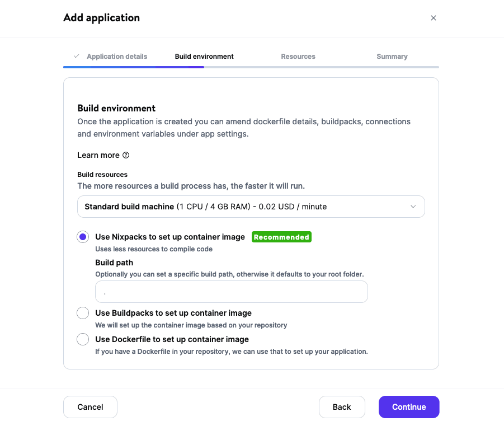Screen dimensions: 504x421
Task: Go to the Resources step
Action: pyautogui.click(x=298, y=57)
